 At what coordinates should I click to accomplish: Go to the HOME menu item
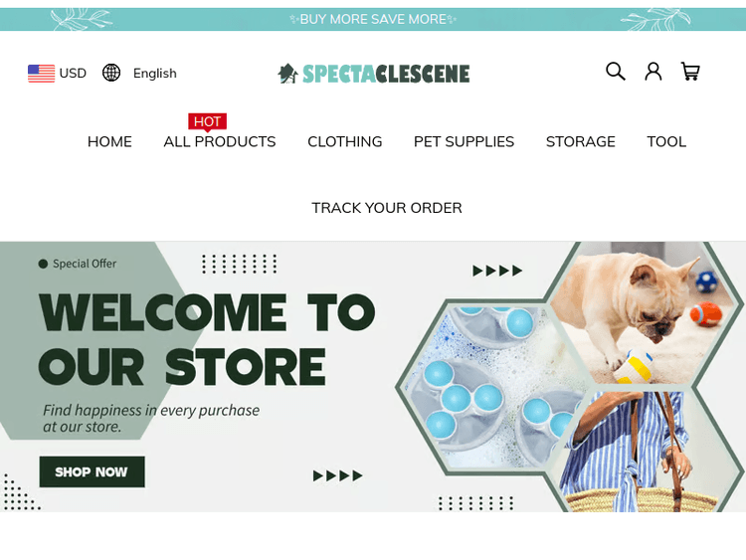(109, 141)
